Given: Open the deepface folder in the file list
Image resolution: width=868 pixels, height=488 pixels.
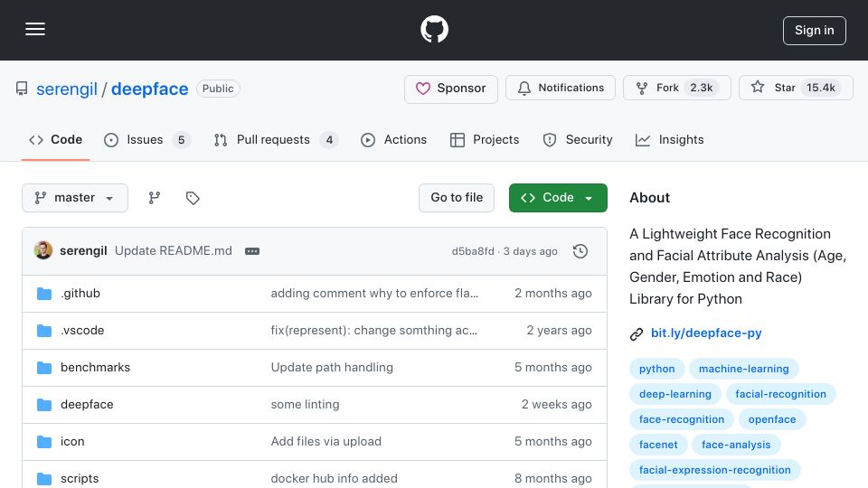Looking at the screenshot, I should click(87, 405).
